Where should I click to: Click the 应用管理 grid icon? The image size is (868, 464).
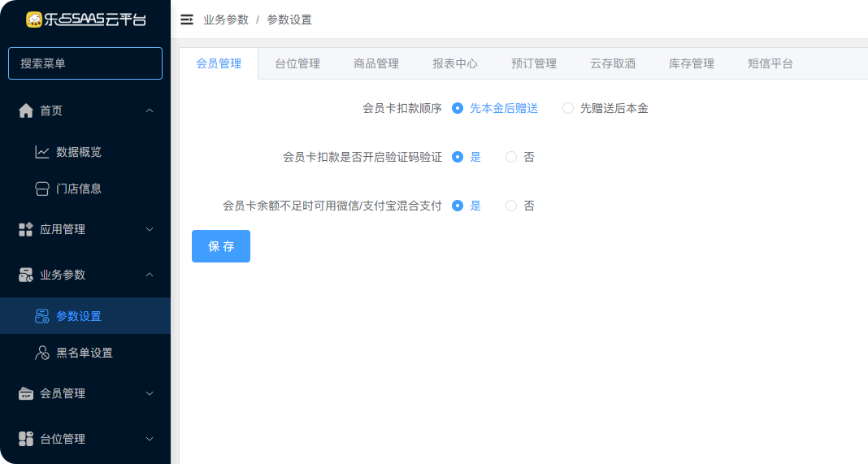pos(26,229)
